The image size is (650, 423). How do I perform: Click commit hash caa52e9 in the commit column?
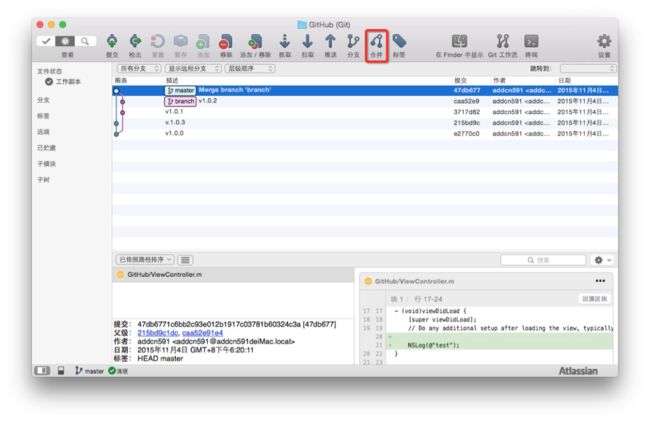[x=466, y=101]
